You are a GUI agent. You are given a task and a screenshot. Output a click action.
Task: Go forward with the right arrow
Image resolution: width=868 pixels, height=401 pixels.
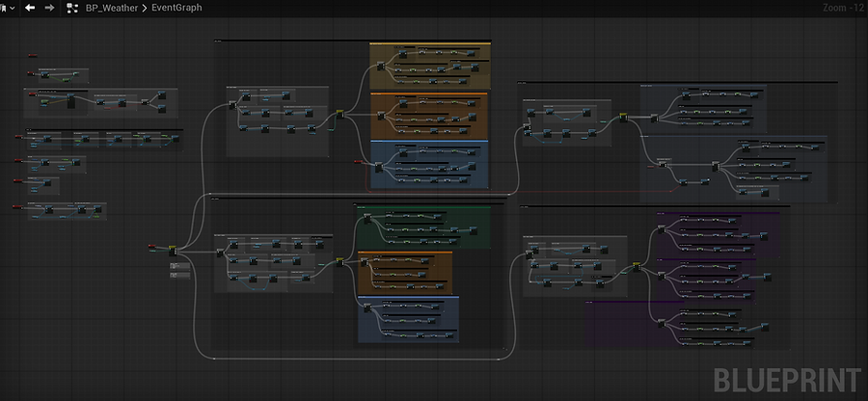coord(49,9)
